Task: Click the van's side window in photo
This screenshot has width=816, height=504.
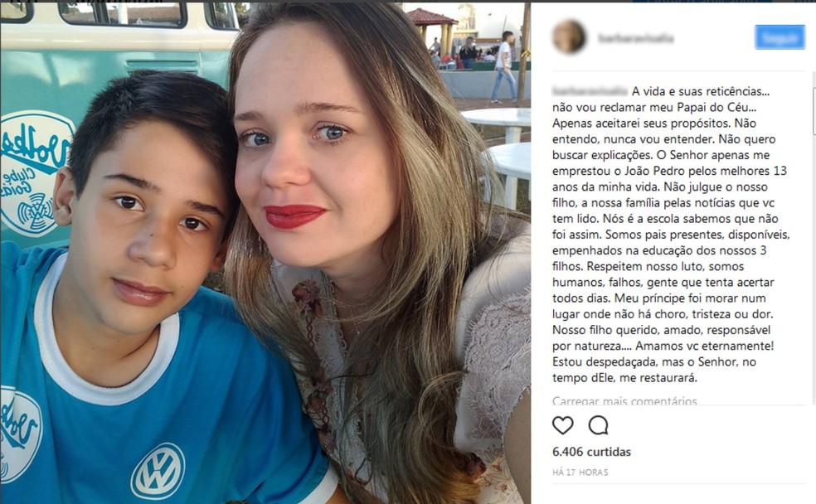Action: [122, 13]
